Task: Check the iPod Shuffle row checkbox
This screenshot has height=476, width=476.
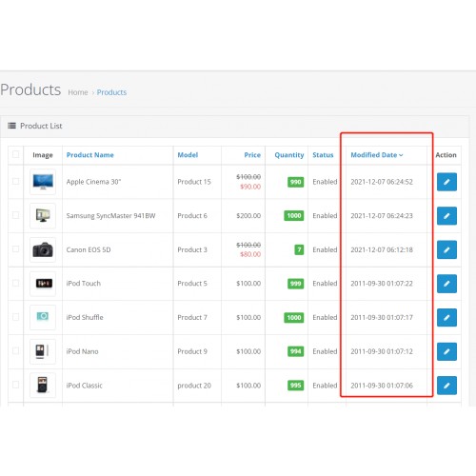Action: pyautogui.click(x=15, y=317)
